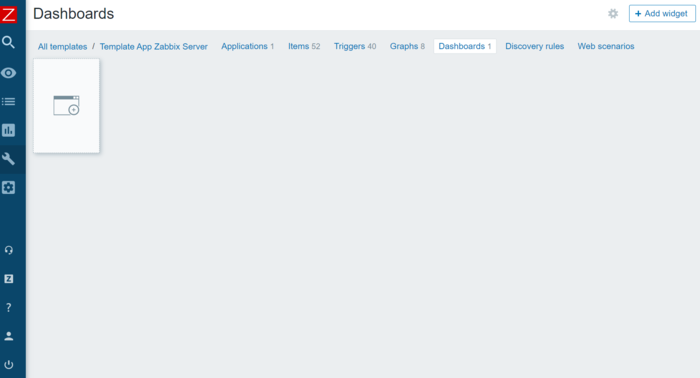Open Configuration via the wrench icon

8,159
